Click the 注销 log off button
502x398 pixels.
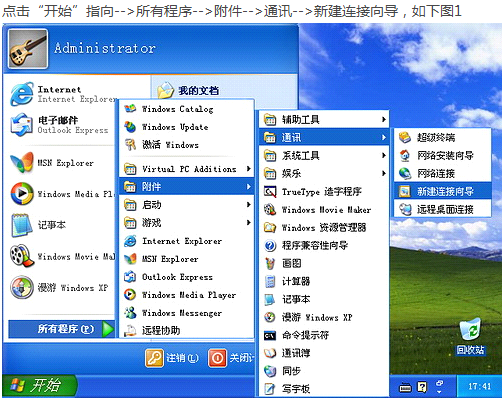(x=172, y=358)
